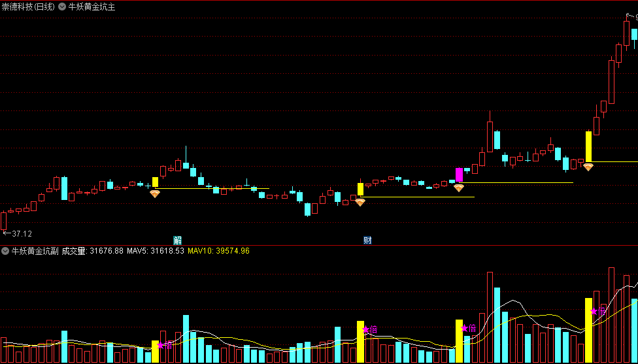
Task: Select the leftmost yellow volume bar
Action: pos(155,352)
